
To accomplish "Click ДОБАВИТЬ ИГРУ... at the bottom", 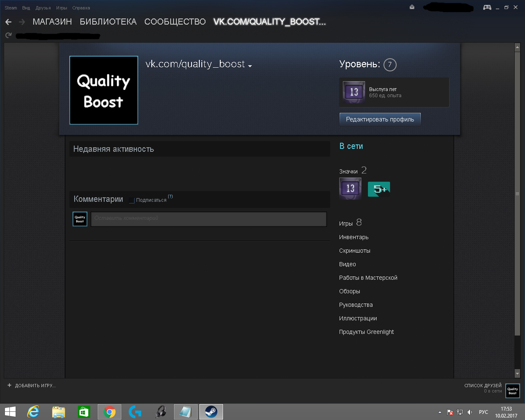I will pos(35,386).
